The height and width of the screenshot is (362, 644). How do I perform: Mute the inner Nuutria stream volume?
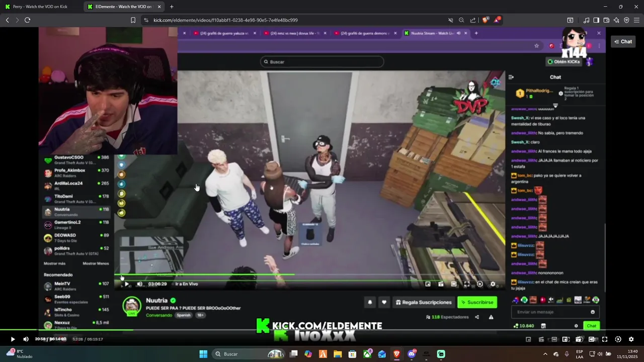click(139, 284)
